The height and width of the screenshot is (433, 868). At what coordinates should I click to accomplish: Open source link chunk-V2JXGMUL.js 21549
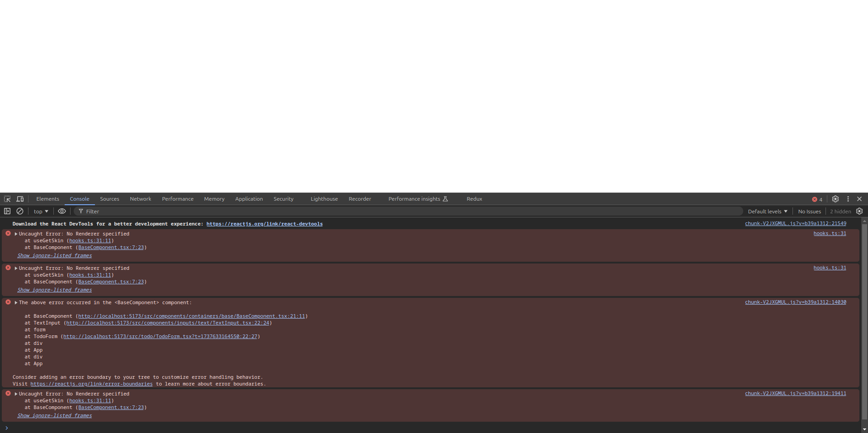(x=796, y=224)
